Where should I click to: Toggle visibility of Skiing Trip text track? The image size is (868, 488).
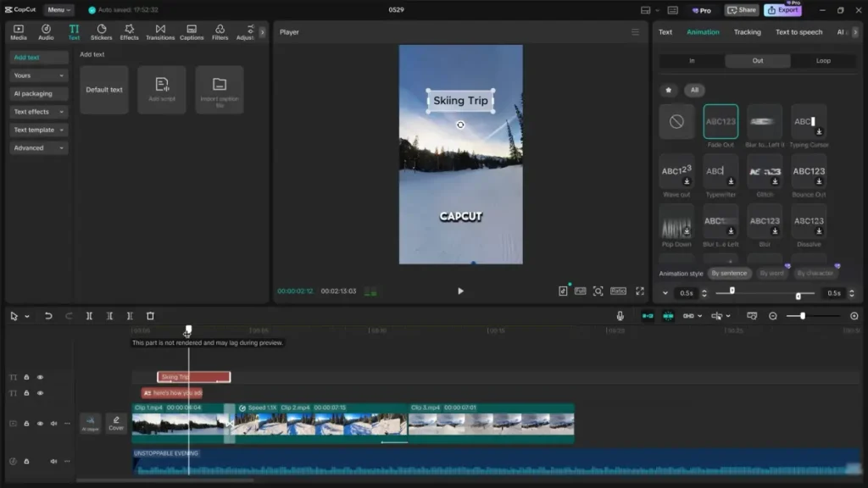(x=40, y=377)
